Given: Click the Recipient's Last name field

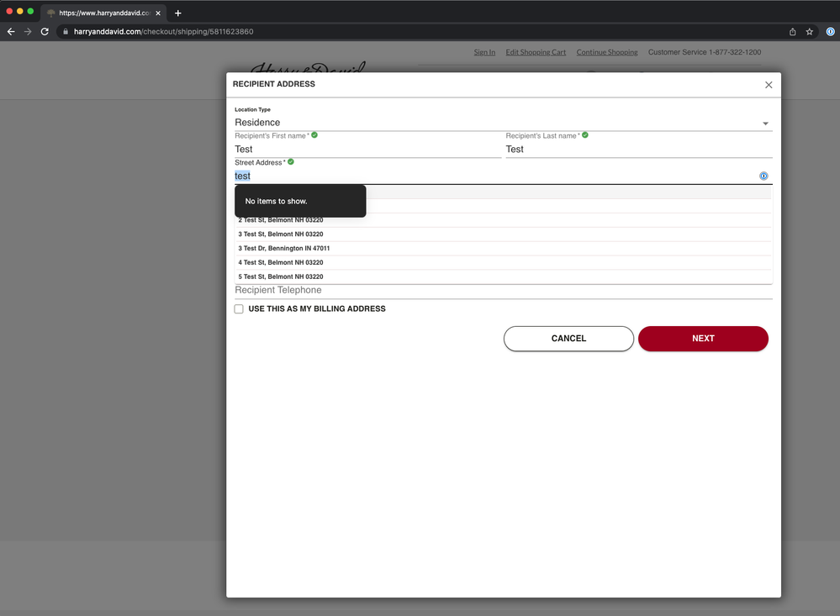Looking at the screenshot, I should point(638,150).
